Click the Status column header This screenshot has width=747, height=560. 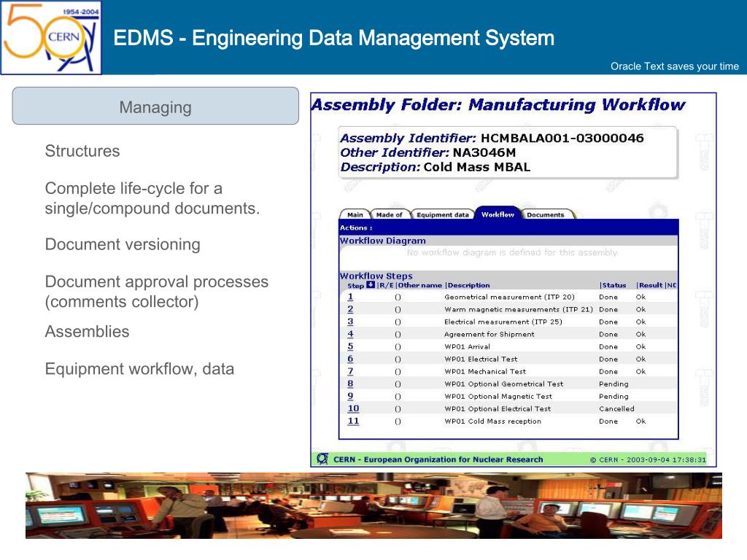(614, 285)
